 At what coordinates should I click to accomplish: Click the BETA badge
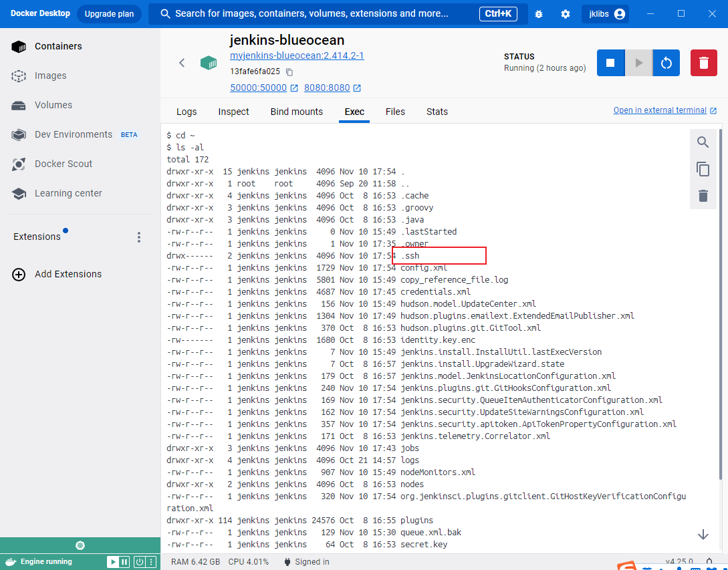pyautogui.click(x=129, y=135)
